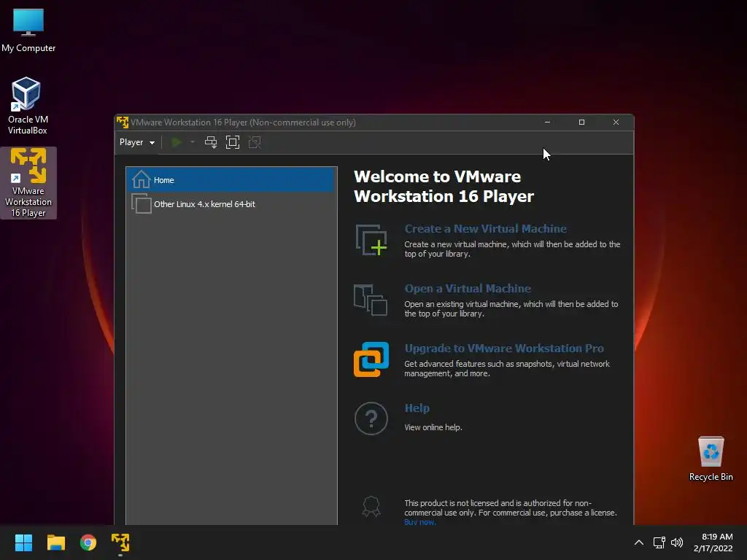Click the Welcome to VMware Workstation 16 Player heading
Image resolution: width=747 pixels, height=560 pixels.
(444, 186)
